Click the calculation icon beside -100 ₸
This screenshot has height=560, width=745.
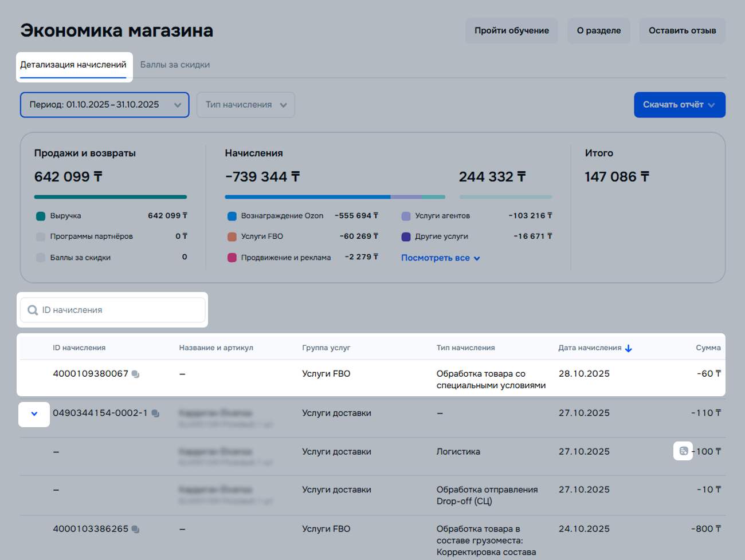pyautogui.click(x=683, y=451)
